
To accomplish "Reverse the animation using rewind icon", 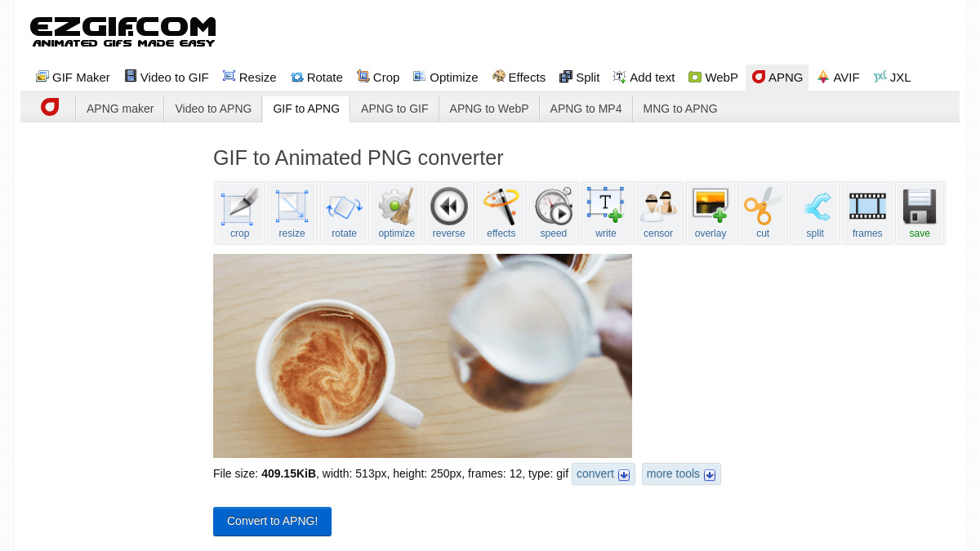I will click(448, 212).
